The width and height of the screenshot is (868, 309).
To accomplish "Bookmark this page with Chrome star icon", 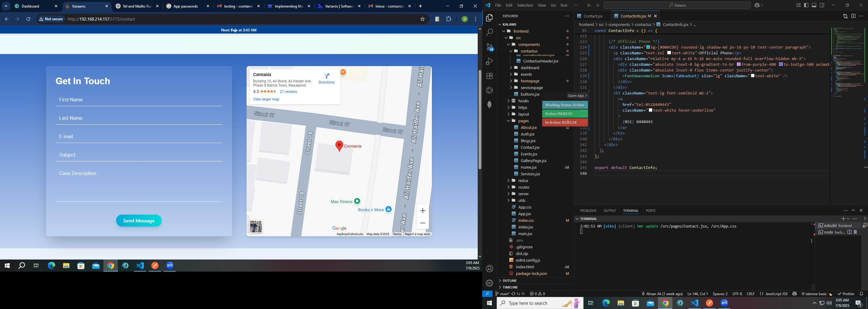I will (422, 19).
